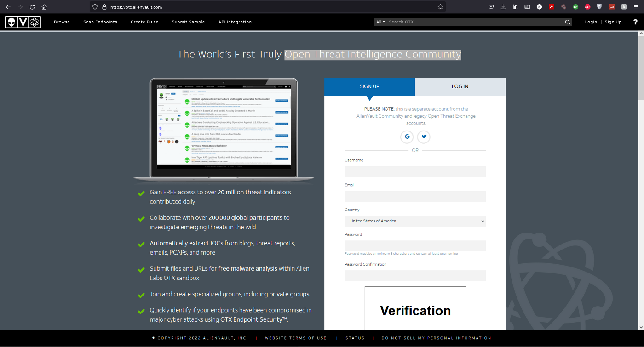
Task: Click the Login link in header
Action: coord(591,22)
